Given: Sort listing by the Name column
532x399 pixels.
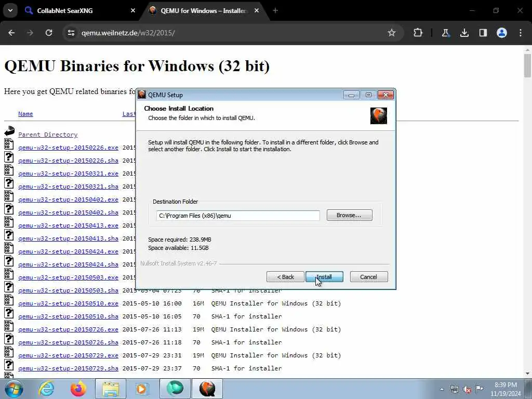Looking at the screenshot, I should (25, 114).
